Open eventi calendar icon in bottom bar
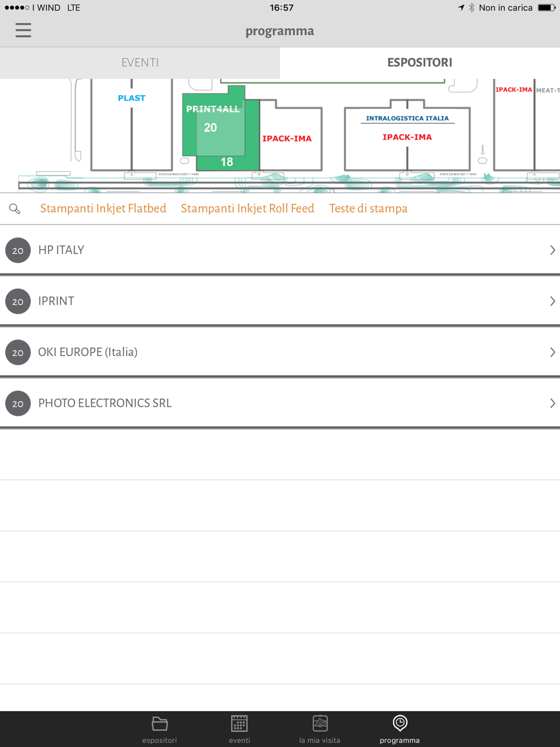This screenshot has height=747, width=560. (239, 725)
